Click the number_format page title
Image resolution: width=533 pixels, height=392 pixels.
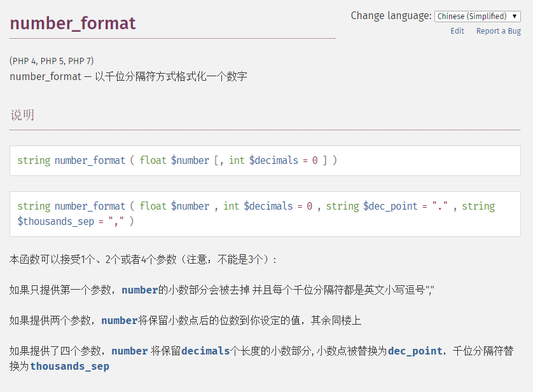pyautogui.click(x=73, y=24)
